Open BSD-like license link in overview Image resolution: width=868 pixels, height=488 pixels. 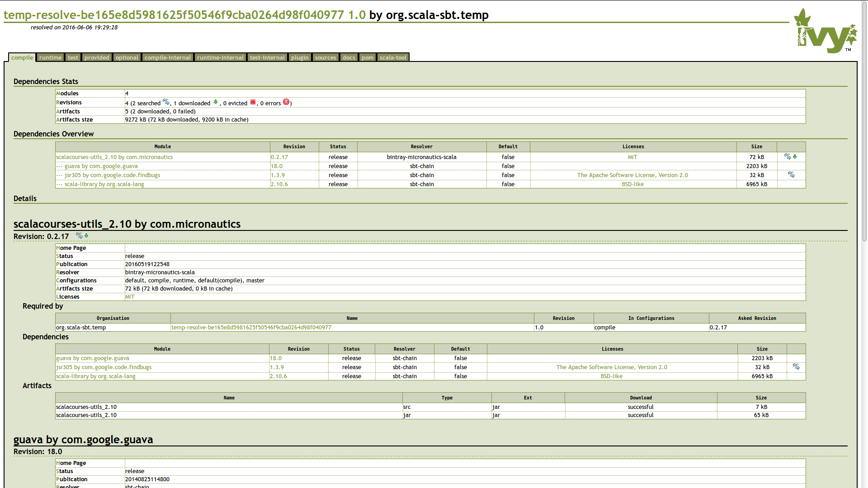click(632, 184)
